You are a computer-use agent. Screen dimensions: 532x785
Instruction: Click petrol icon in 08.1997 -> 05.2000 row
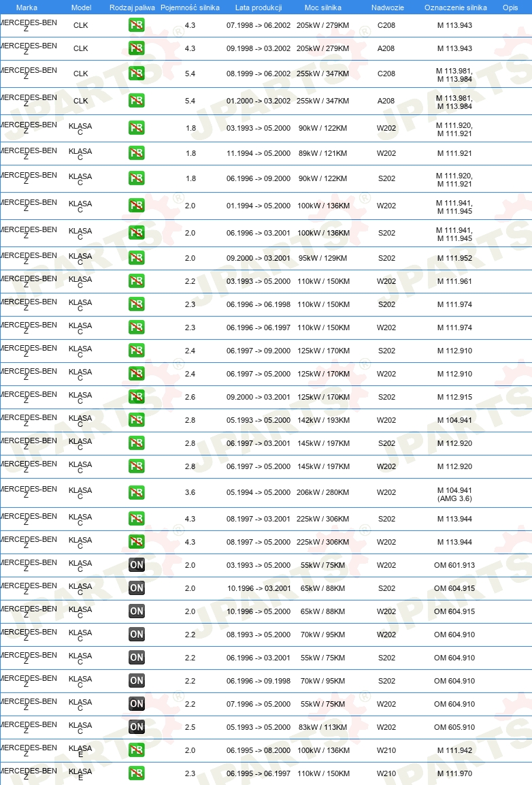coord(136,541)
